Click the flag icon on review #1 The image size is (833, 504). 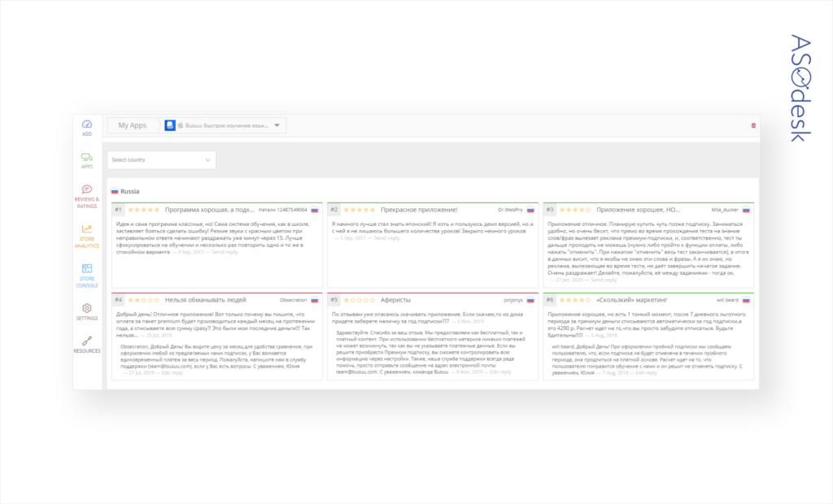click(315, 210)
